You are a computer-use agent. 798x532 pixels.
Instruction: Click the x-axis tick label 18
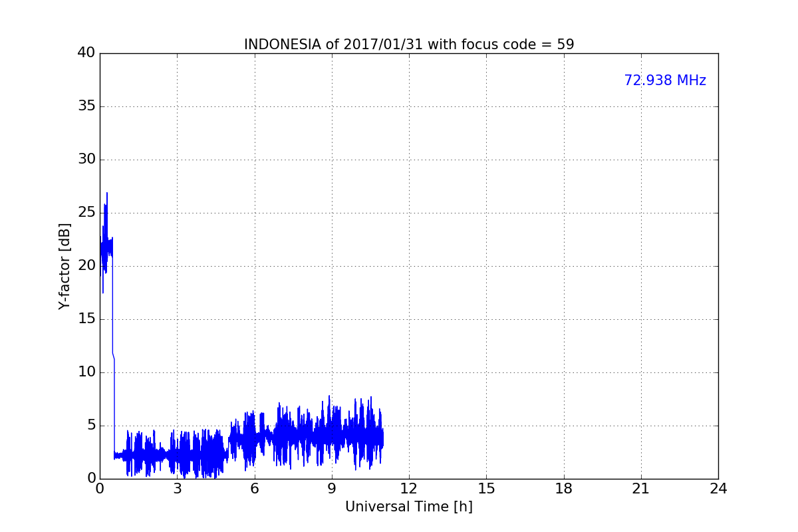point(564,489)
